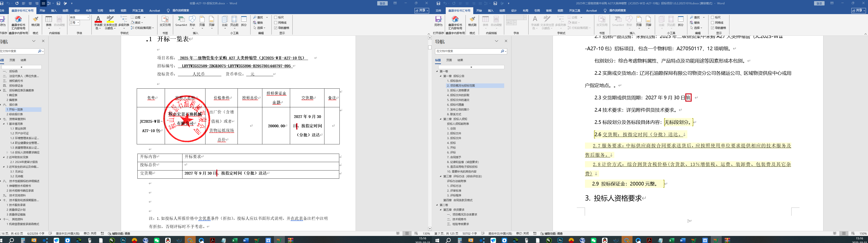Click 拆分 split button in left window
The width and height of the screenshot is (868, 243).
[x=244, y=21]
